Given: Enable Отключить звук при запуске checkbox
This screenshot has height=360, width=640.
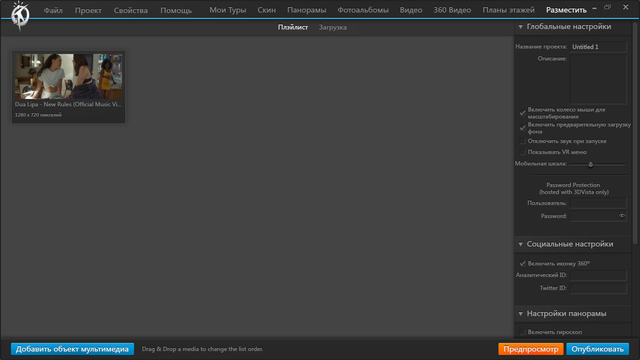Looking at the screenshot, I should (x=522, y=141).
